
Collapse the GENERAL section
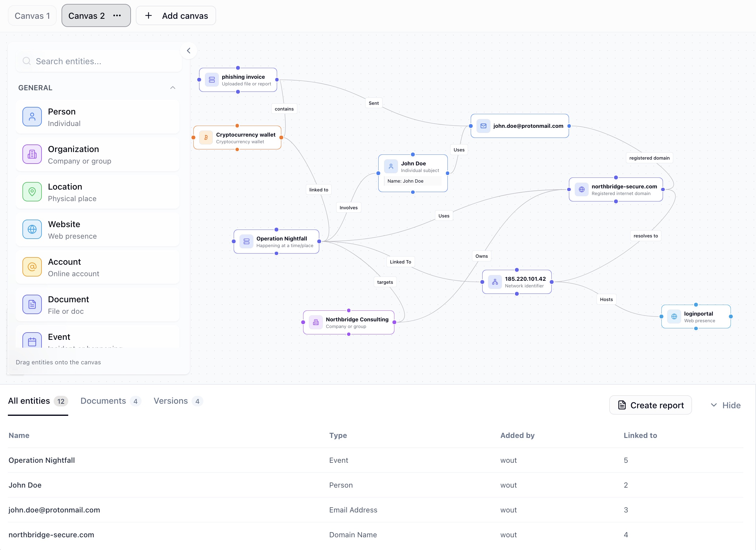[173, 88]
